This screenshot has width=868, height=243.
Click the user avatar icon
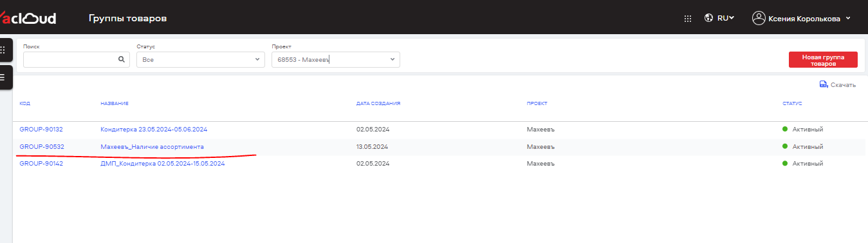click(x=759, y=18)
